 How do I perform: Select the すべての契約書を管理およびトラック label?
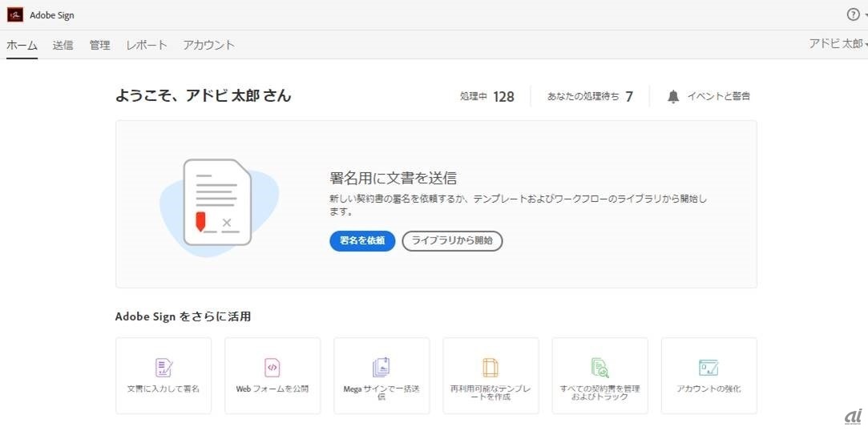600,393
